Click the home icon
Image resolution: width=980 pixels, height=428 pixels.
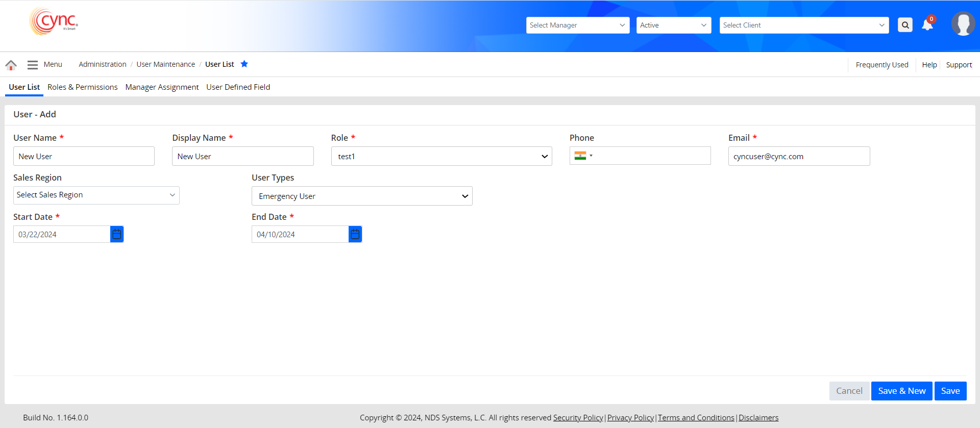coord(11,65)
